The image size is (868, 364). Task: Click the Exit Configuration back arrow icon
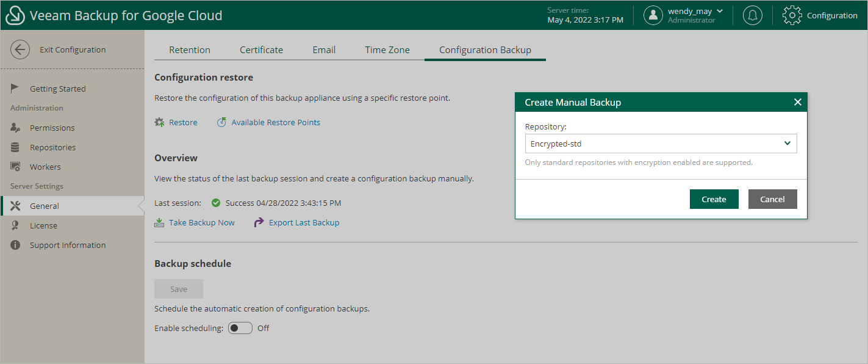[x=20, y=49]
